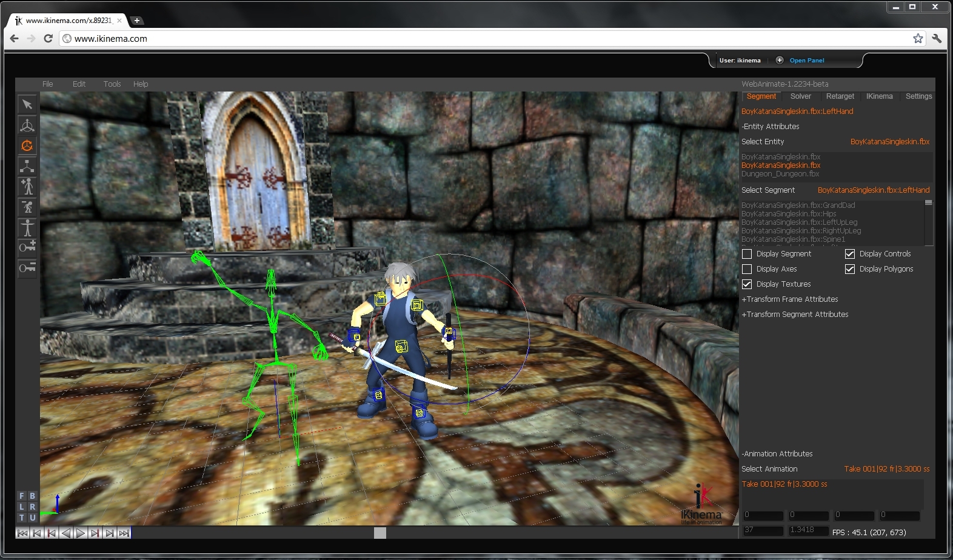Image resolution: width=953 pixels, height=560 pixels.
Task: Step forward one frame in the animation
Action: 110,533
